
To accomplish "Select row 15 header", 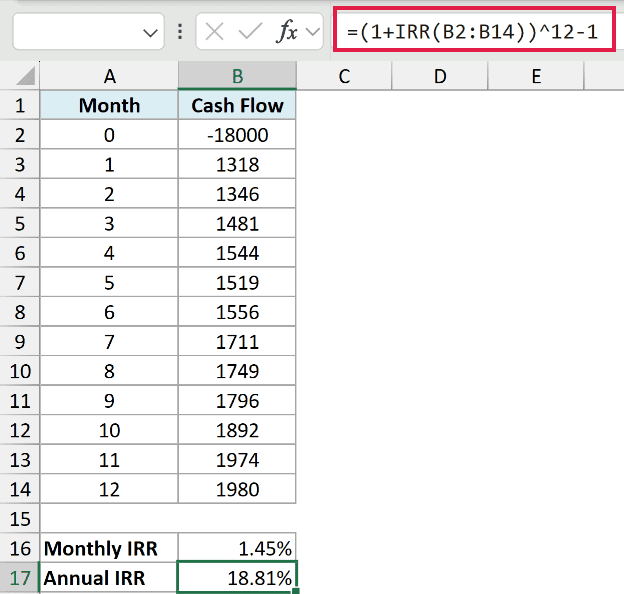I will coord(20,518).
